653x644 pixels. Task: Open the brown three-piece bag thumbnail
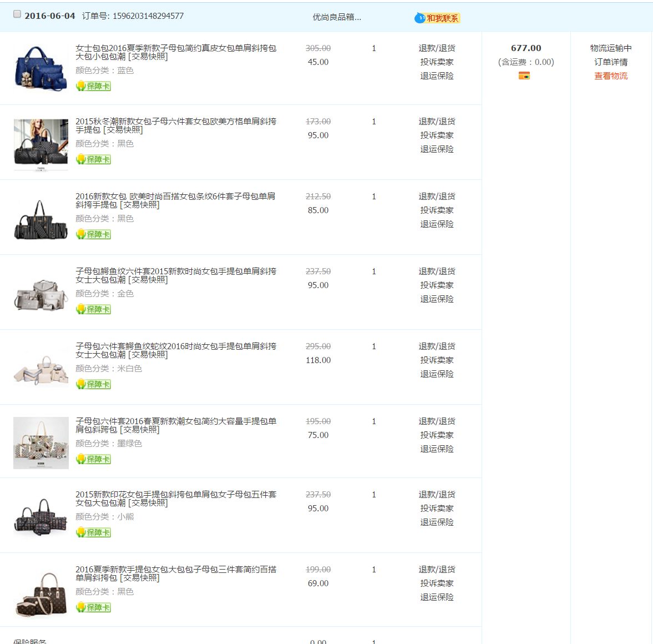click(x=41, y=593)
